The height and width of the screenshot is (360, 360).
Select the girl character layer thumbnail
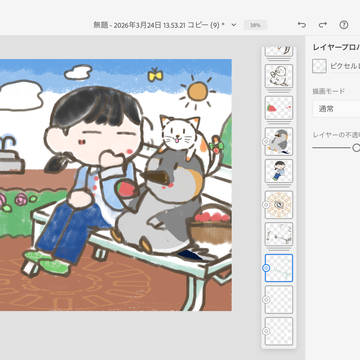(x=279, y=171)
